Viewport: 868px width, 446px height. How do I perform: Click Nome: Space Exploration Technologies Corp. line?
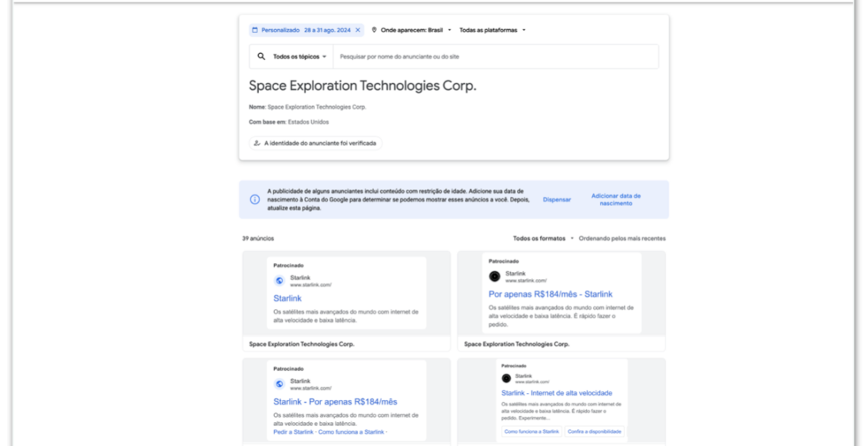307,107
